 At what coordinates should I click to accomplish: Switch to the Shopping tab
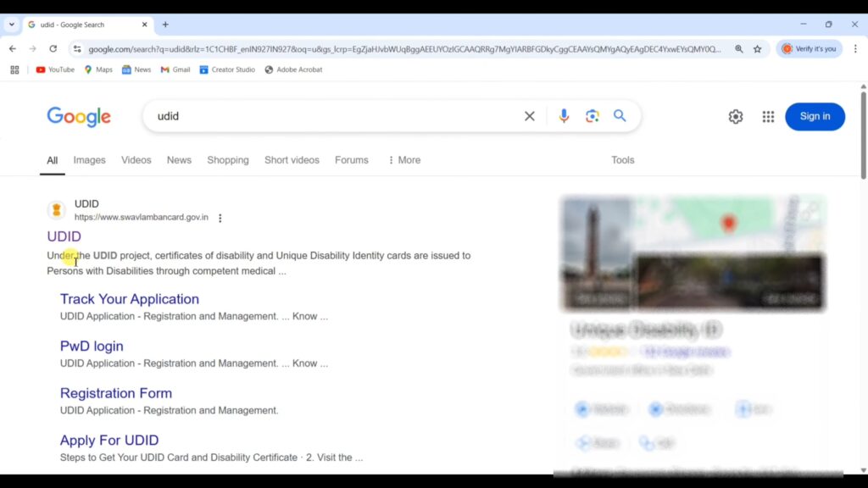(x=228, y=160)
